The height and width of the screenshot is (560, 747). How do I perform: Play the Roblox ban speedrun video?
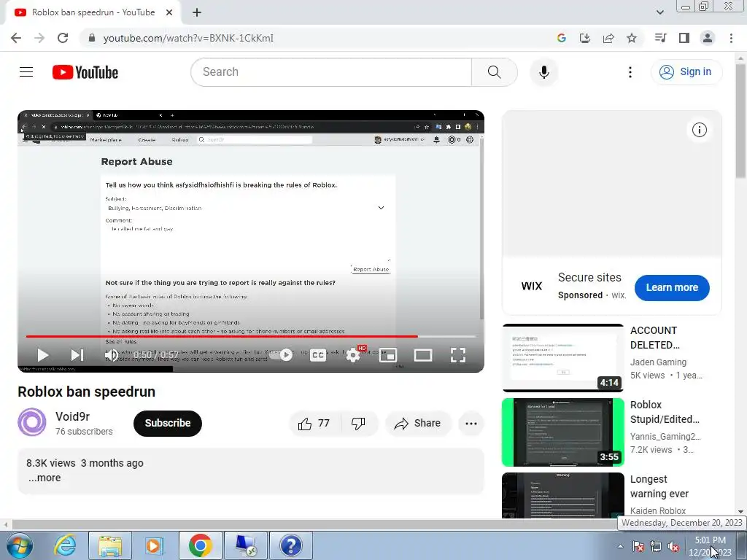click(43, 355)
